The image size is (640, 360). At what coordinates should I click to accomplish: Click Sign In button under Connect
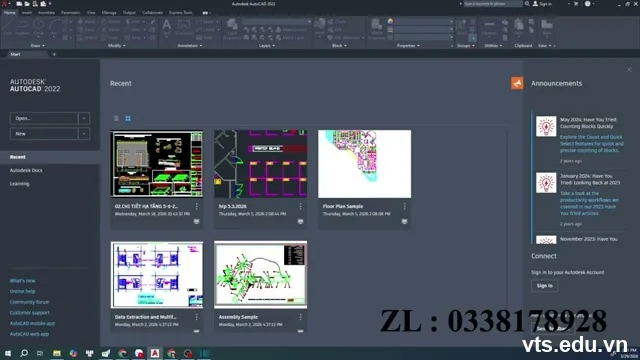point(544,286)
